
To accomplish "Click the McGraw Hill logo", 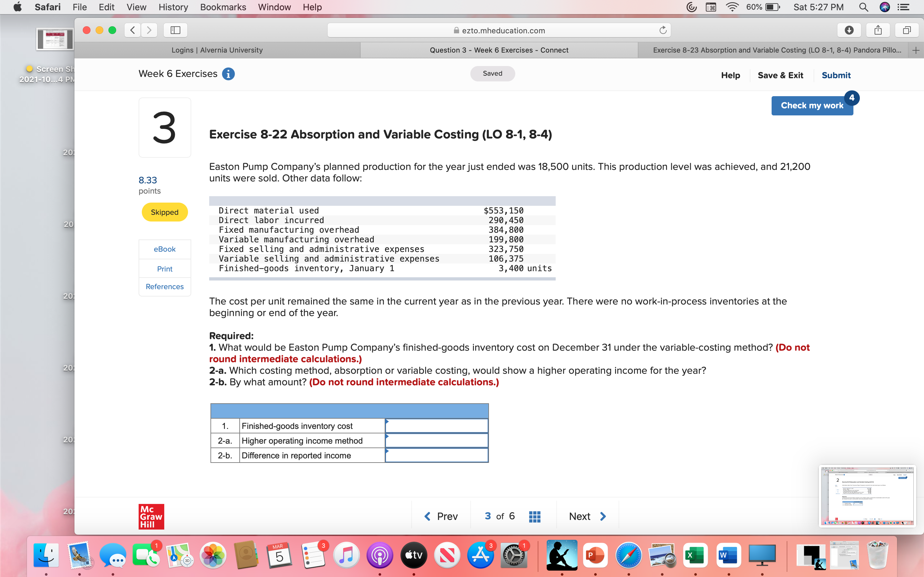I will pyautogui.click(x=151, y=516).
